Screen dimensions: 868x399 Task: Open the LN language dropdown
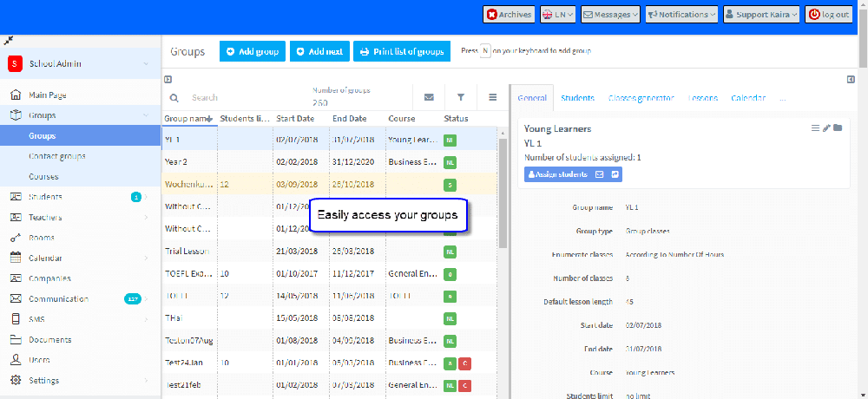click(558, 15)
